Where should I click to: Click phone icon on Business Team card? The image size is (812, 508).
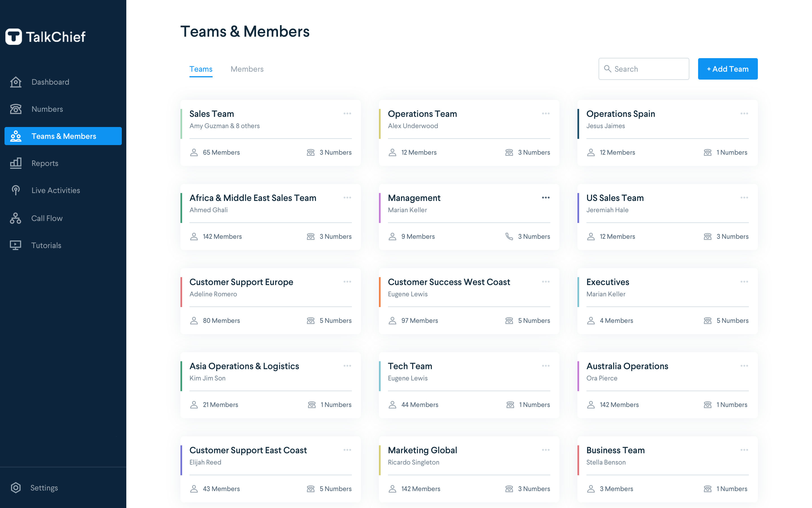(x=708, y=489)
